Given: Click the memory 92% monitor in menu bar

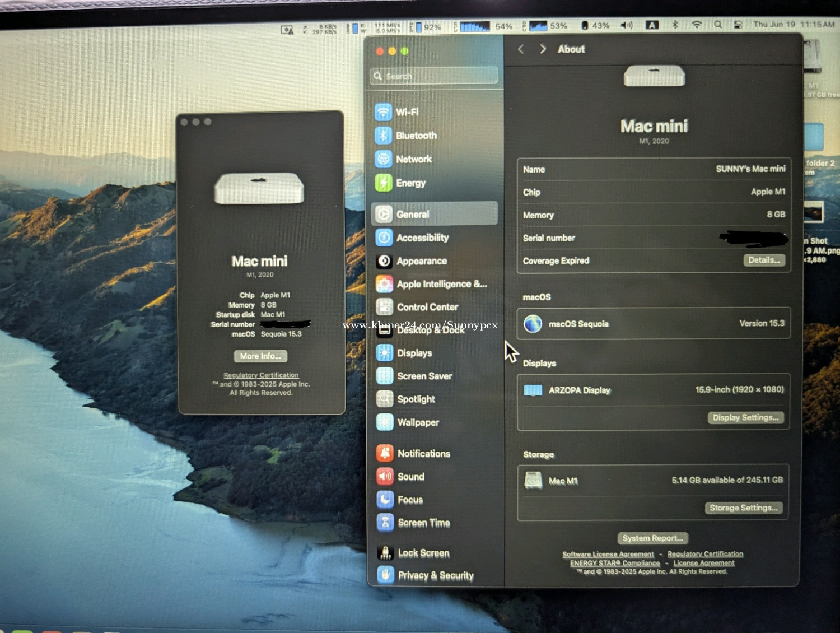Looking at the screenshot, I should pos(425,27).
